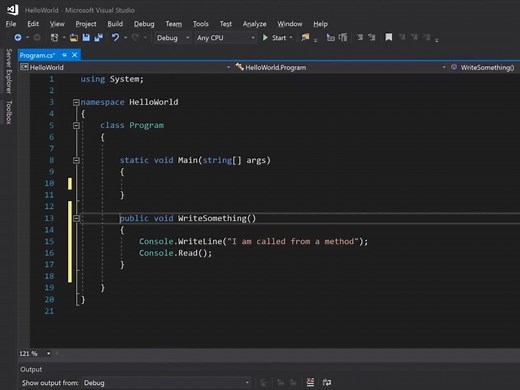
Task: Click empty line 10 inside Main method
Action: tap(267, 183)
